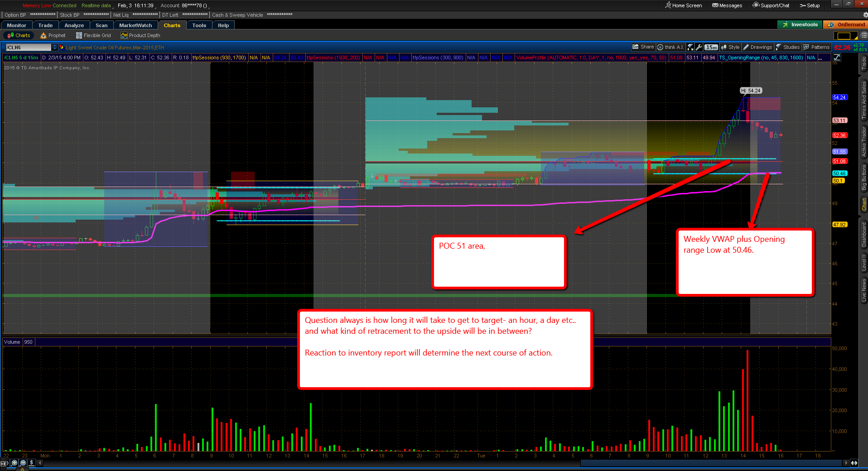Open the Setup menu

pyautogui.click(x=810, y=5)
